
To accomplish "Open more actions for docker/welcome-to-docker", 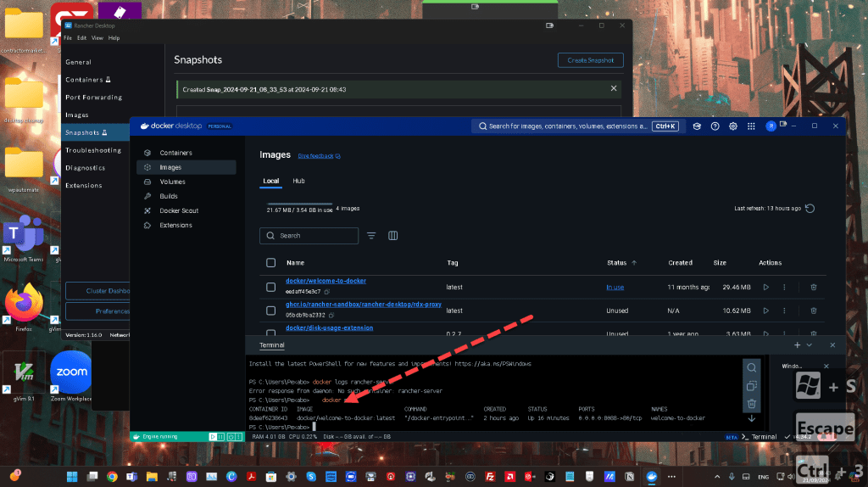I will tap(784, 287).
